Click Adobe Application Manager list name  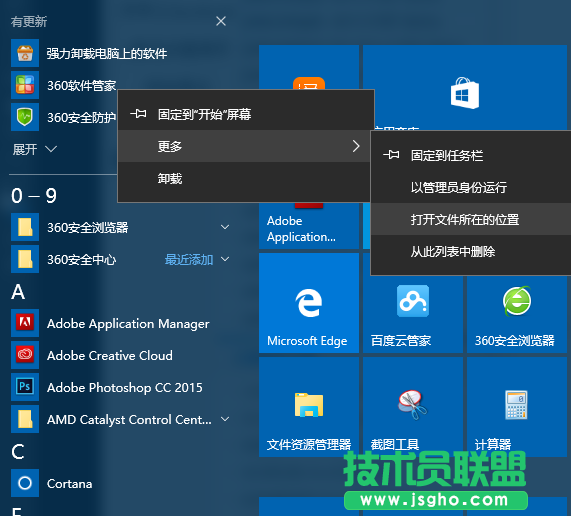(x=128, y=324)
